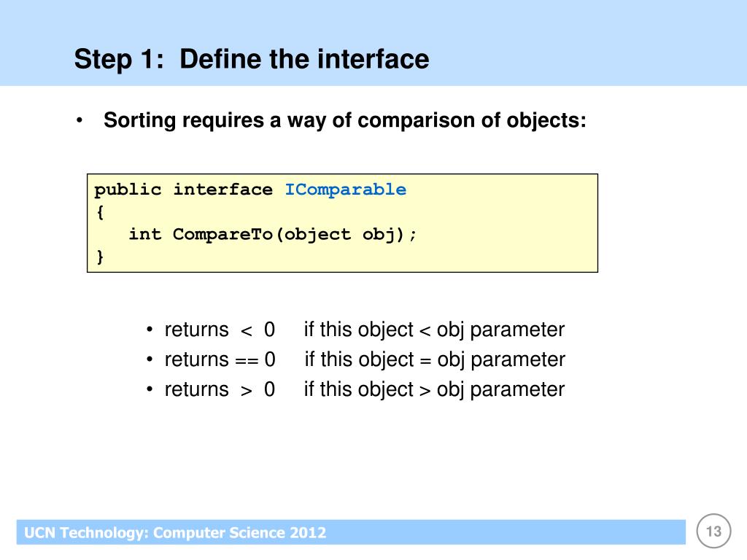Click the opening curly brace in code
Screen dimensions: 747x560
tap(100, 212)
